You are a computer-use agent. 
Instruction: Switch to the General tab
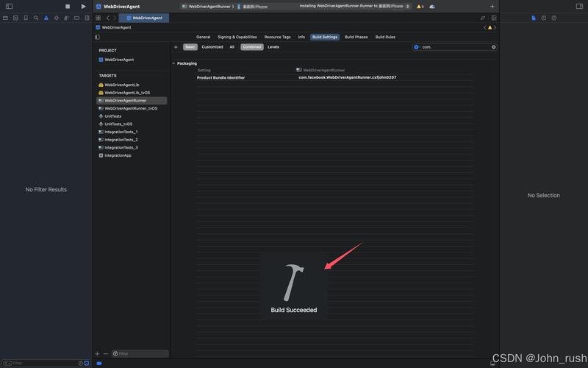click(x=204, y=38)
